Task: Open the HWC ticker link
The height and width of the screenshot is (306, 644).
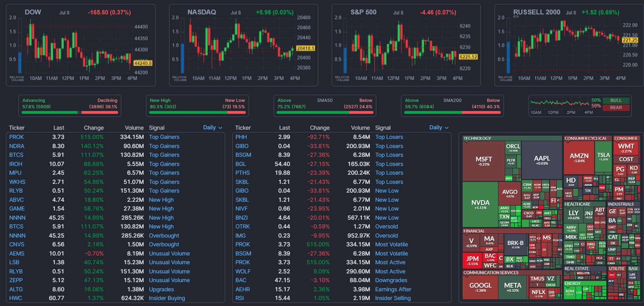Action: click(x=16, y=298)
